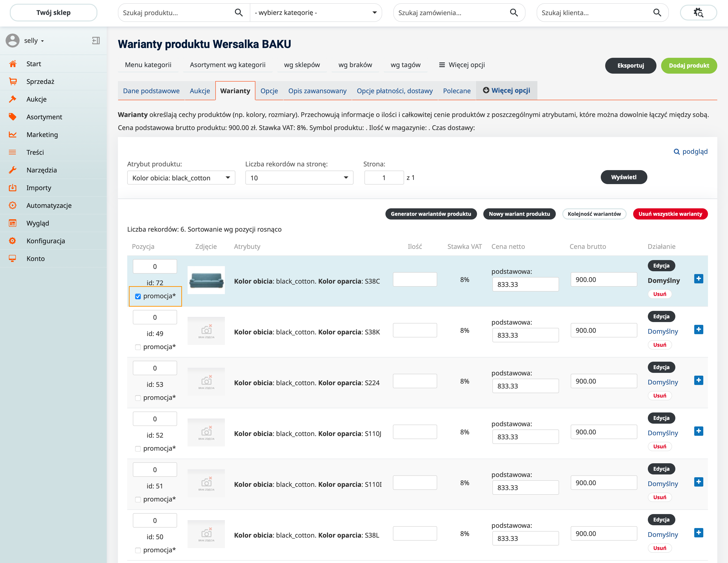This screenshot has height=563, width=728.
Task: Click the Konto monitor icon
Action: 13,258
